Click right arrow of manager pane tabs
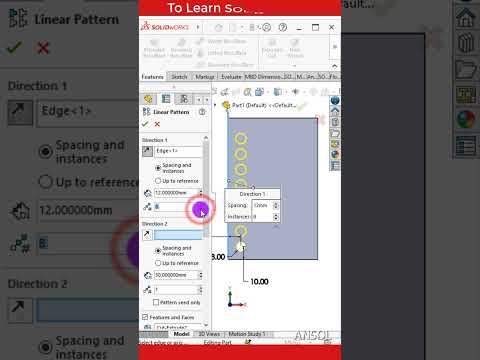The image size is (480, 360). coord(207,100)
